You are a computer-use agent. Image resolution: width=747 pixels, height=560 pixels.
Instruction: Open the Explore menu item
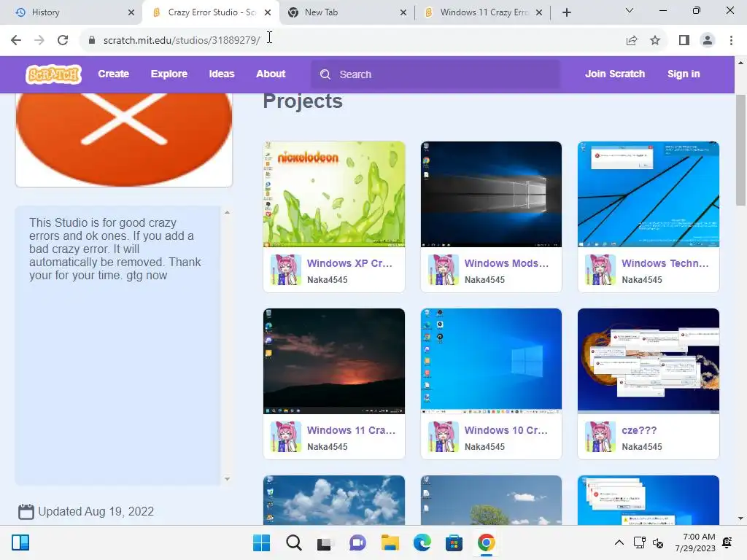(169, 74)
